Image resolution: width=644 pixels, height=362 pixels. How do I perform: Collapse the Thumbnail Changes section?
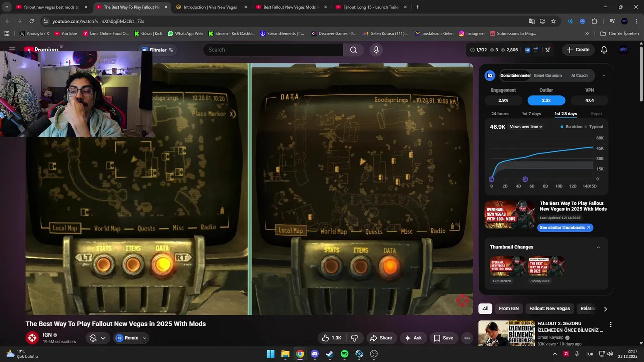598,247
